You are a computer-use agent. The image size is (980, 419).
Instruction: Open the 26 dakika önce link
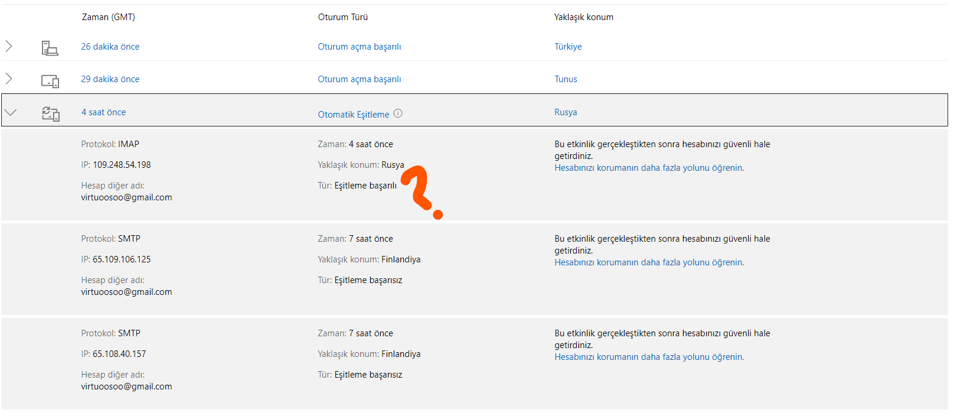[x=110, y=47]
